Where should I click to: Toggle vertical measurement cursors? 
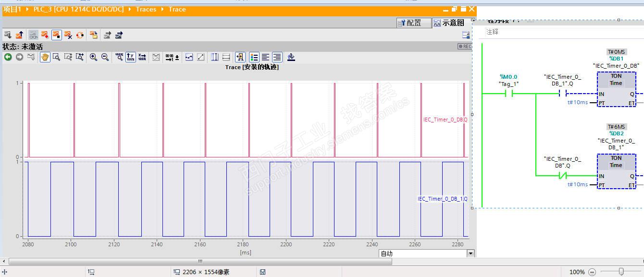click(x=214, y=57)
